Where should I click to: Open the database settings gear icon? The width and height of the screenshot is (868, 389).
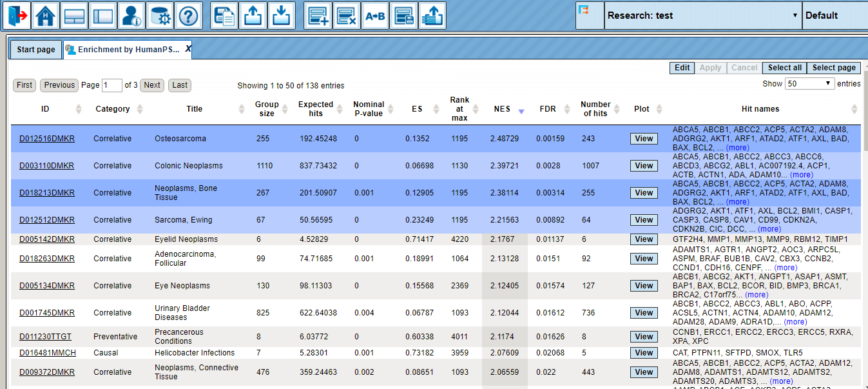(160, 15)
